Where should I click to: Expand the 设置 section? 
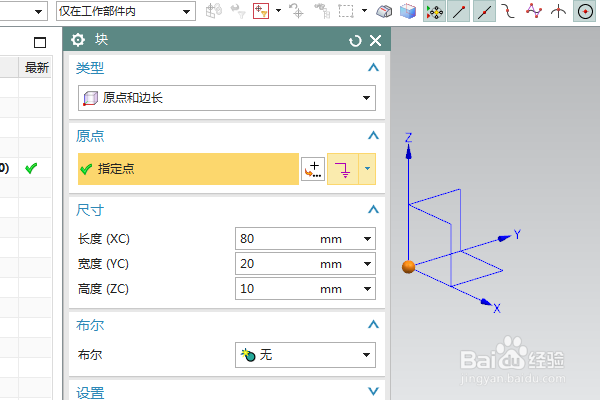(373, 391)
